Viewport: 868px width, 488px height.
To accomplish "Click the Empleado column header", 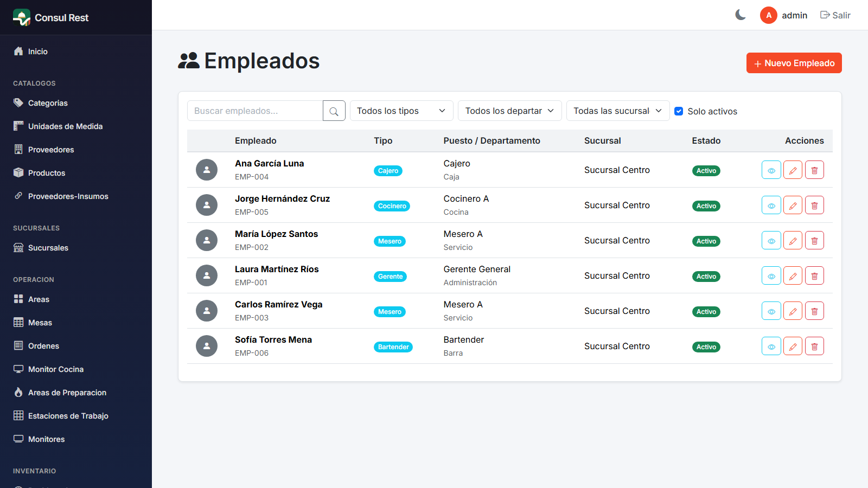I will pos(256,140).
